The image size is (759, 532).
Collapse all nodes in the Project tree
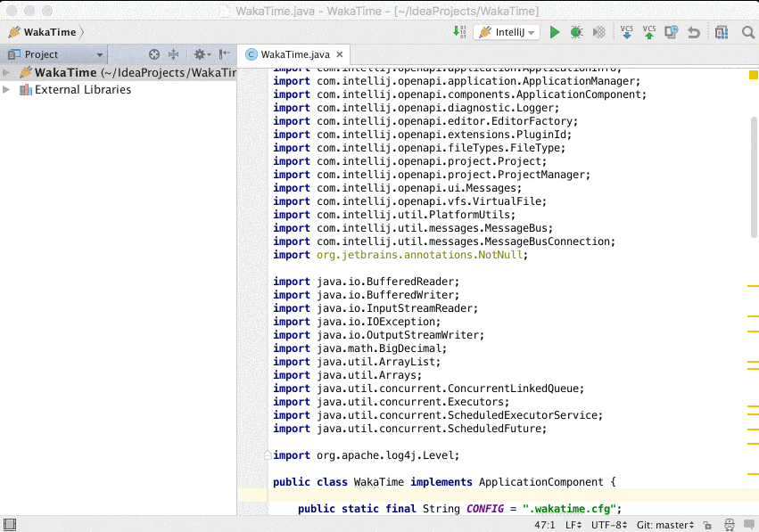pyautogui.click(x=174, y=54)
